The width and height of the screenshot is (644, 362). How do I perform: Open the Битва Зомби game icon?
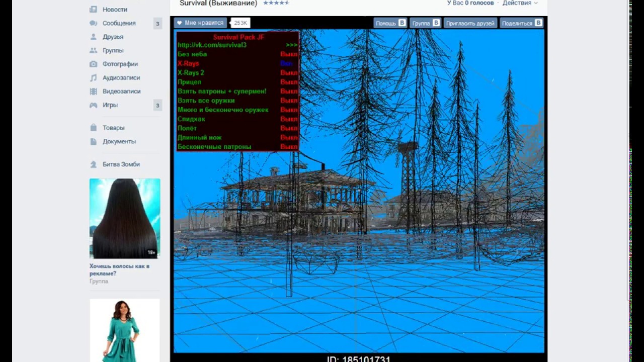(93, 164)
